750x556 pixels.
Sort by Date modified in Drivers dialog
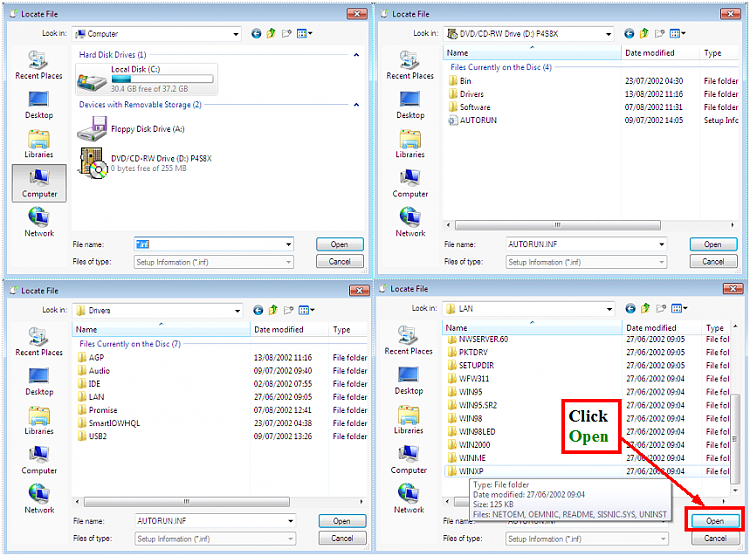tap(289, 330)
